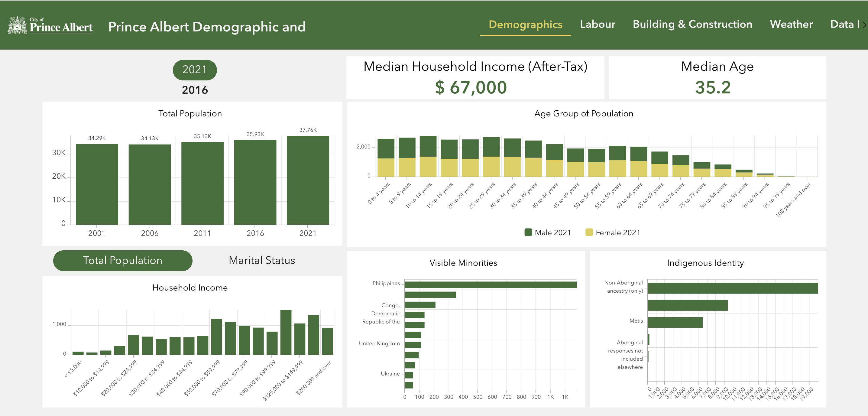Toggle Female 2021 legend swatch
The height and width of the screenshot is (416, 868).
coord(589,232)
